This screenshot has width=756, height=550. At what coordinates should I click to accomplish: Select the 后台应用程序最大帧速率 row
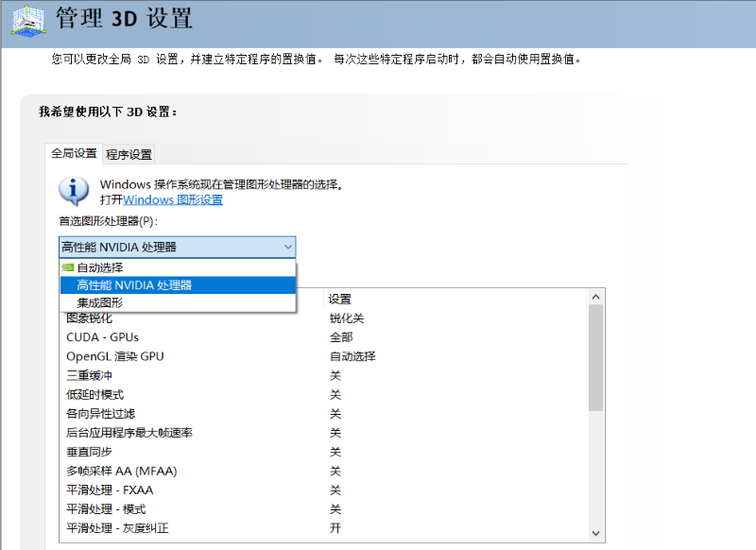point(323,433)
